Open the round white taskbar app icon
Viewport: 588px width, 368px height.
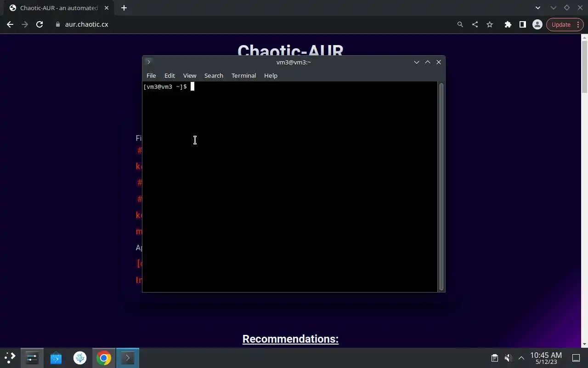80,358
